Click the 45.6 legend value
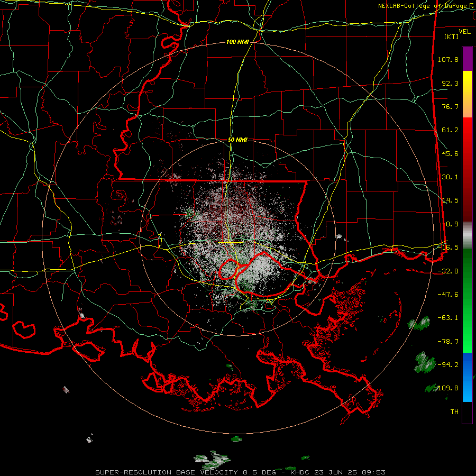Image resolution: width=476 pixels, height=476 pixels. pos(450,153)
